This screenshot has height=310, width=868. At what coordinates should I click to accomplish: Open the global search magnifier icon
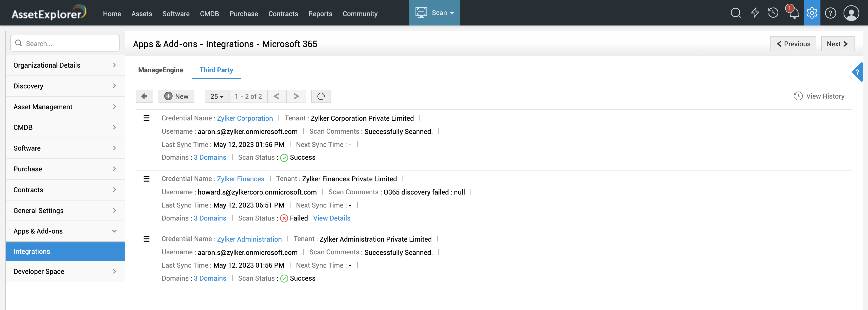coord(735,13)
